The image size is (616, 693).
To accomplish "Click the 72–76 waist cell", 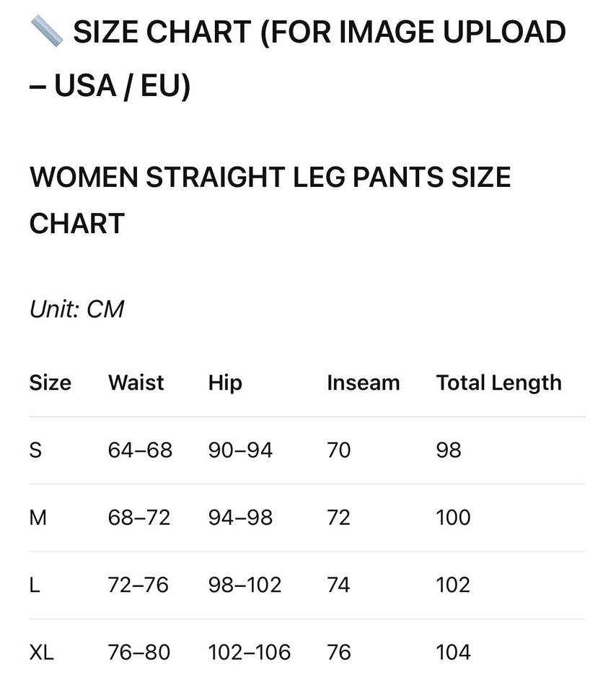I will pos(138,585).
